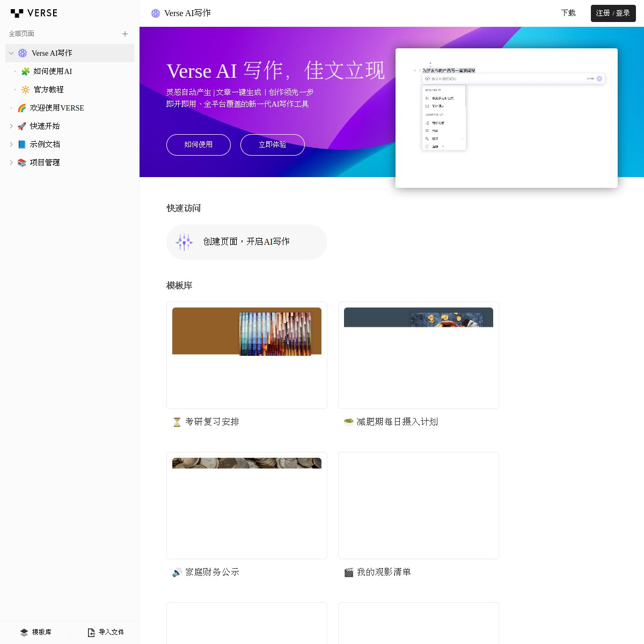The width and height of the screenshot is (644, 644).
Task: Open the 如何使用AI page
Action: [53, 71]
